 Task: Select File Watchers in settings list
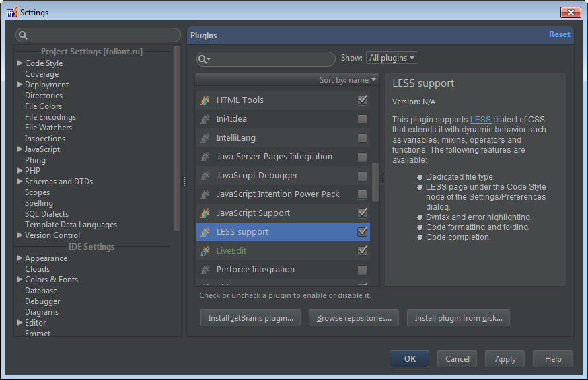[48, 128]
